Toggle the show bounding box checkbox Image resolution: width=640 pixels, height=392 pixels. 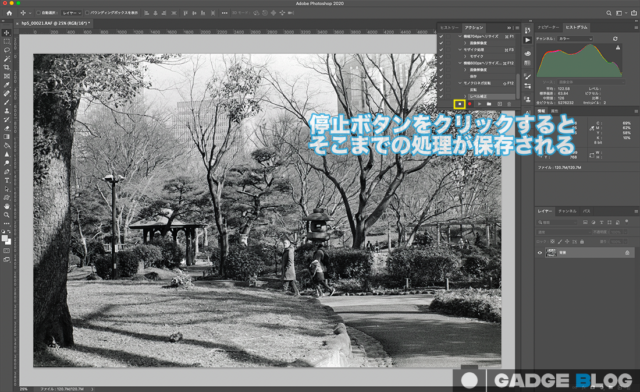click(x=87, y=13)
